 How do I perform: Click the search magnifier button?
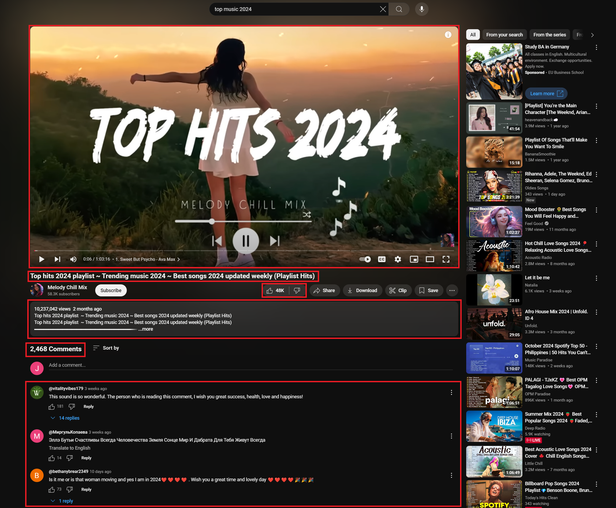[399, 9]
